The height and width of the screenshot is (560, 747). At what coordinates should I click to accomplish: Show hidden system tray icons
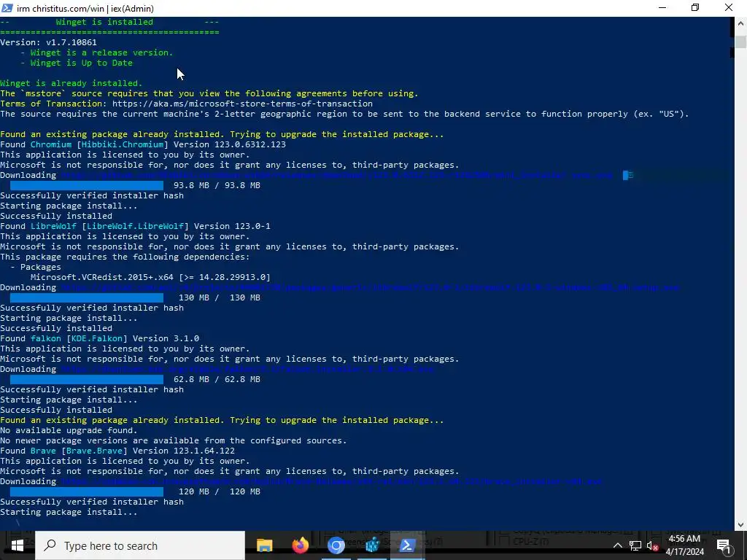tap(617, 545)
